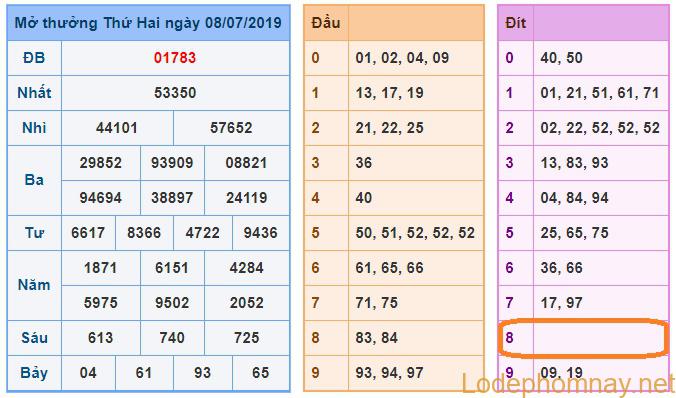Click the Ba prize number 08821

(x=246, y=163)
